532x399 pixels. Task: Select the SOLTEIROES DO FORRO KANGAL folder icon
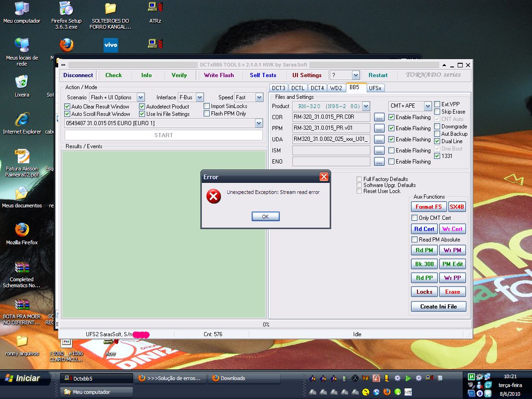pyautogui.click(x=110, y=15)
